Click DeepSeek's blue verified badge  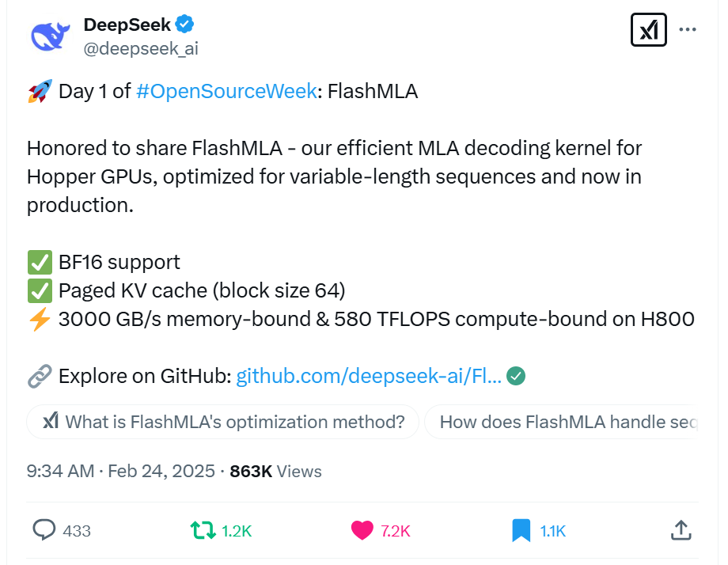coord(184,24)
